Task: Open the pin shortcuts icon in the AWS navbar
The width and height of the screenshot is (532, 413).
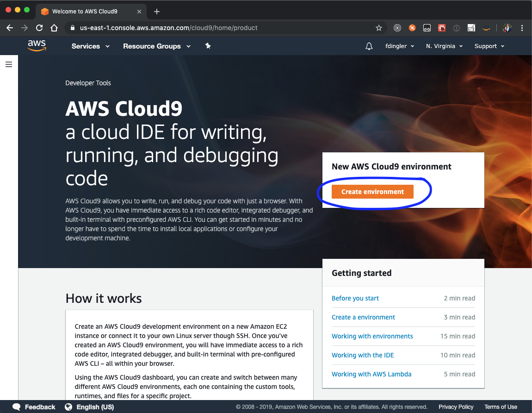Action: coord(208,46)
